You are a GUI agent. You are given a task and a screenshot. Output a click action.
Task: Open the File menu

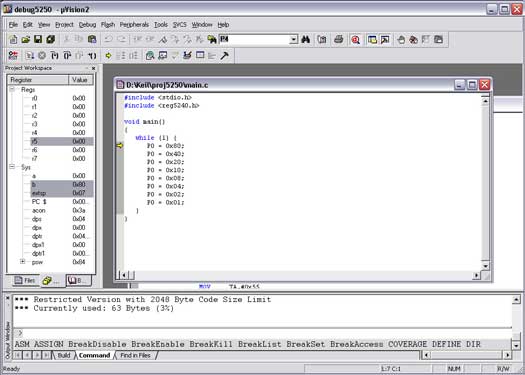(13, 25)
